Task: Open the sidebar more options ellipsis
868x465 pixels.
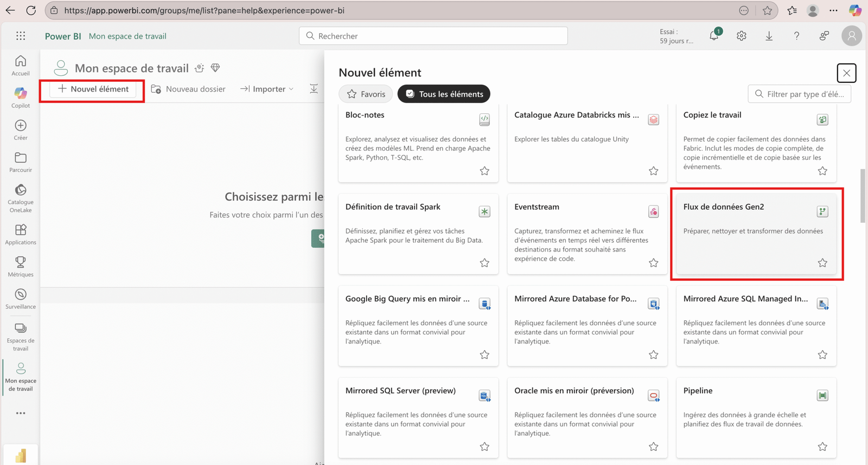Action: coord(21,413)
